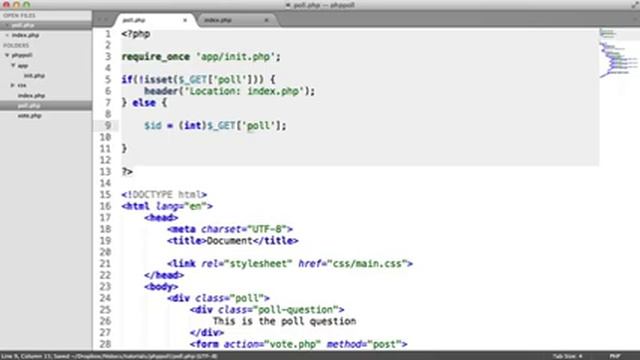Click the <!DOCTYPE html> line

click(x=164, y=195)
